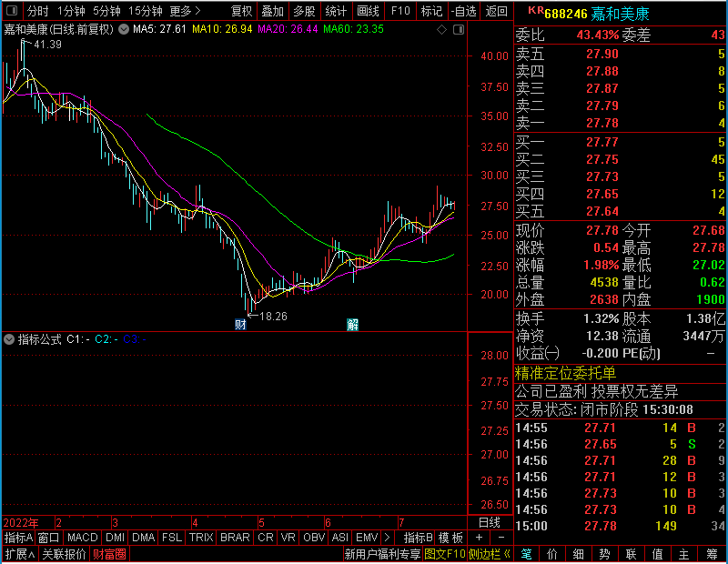Open F10 company information
This screenshot has height=564, width=728.
click(x=400, y=11)
